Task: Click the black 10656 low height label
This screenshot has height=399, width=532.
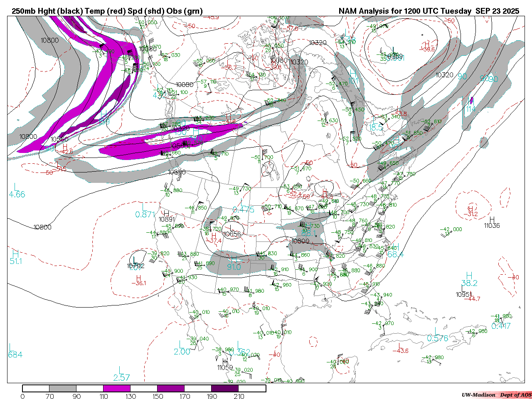Action: coord(232,234)
